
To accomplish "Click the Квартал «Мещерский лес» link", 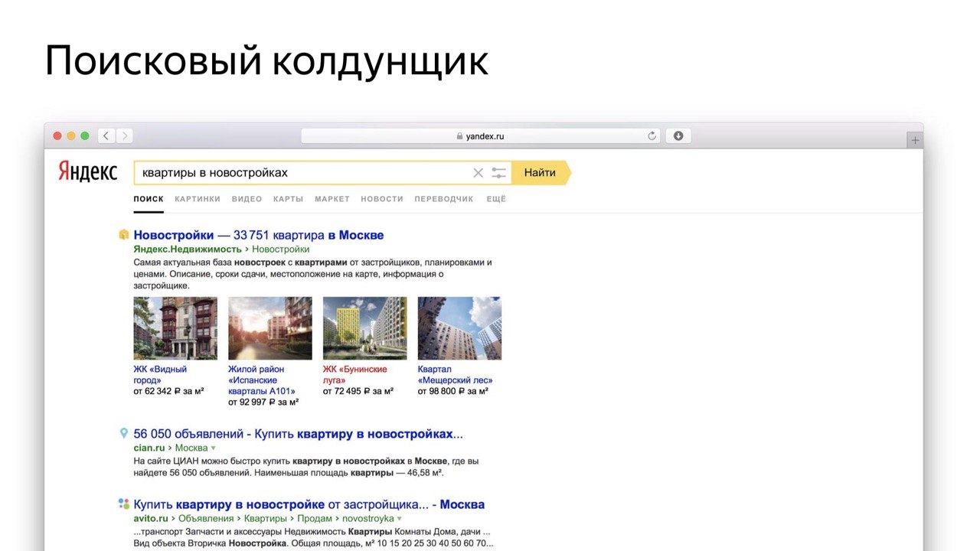I will click(455, 375).
